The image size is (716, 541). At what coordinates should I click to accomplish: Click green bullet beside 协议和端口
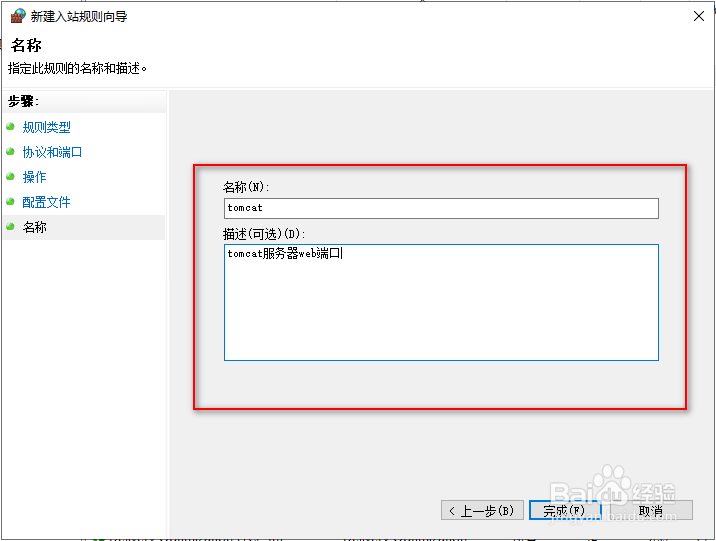[x=11, y=151]
